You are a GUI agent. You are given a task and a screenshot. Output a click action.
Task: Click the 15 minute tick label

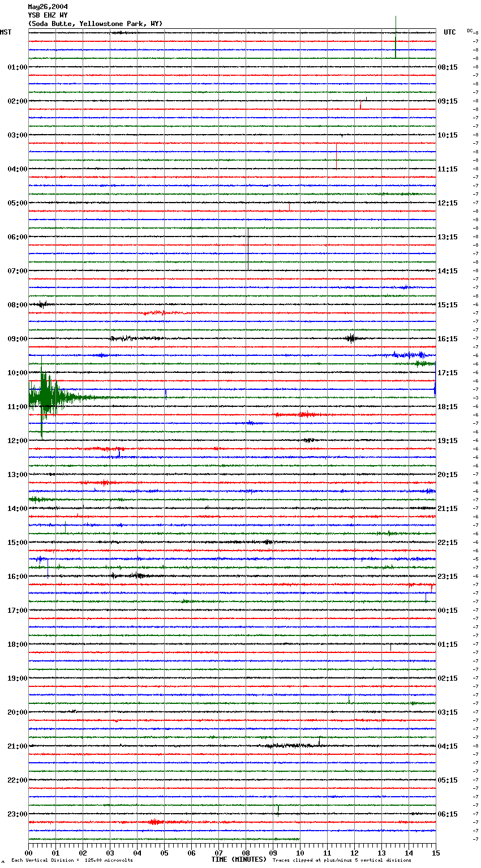pos(436,853)
